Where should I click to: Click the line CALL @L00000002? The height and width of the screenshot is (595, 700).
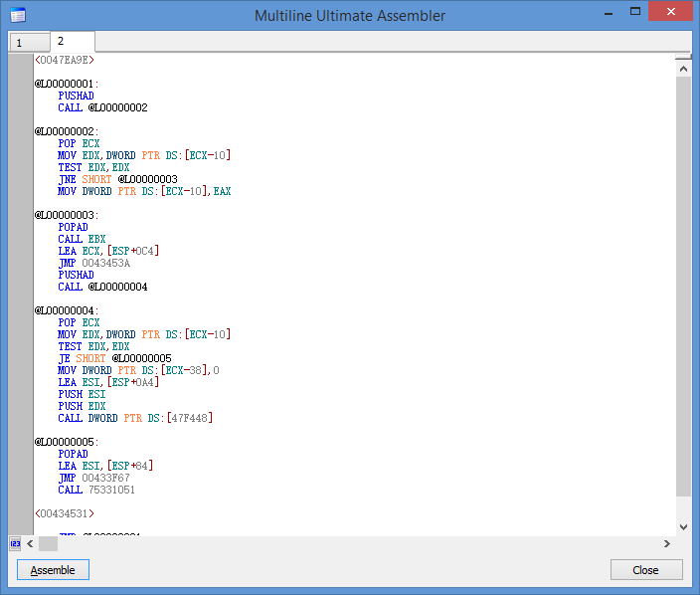pyautogui.click(x=102, y=107)
